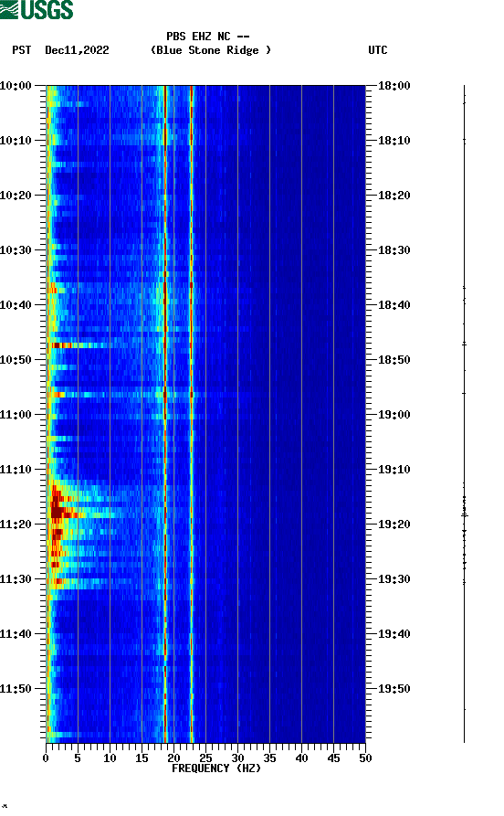Select the station title 'PBS EHZ NC --'
Screen dimensions: 504x816
click(208, 37)
